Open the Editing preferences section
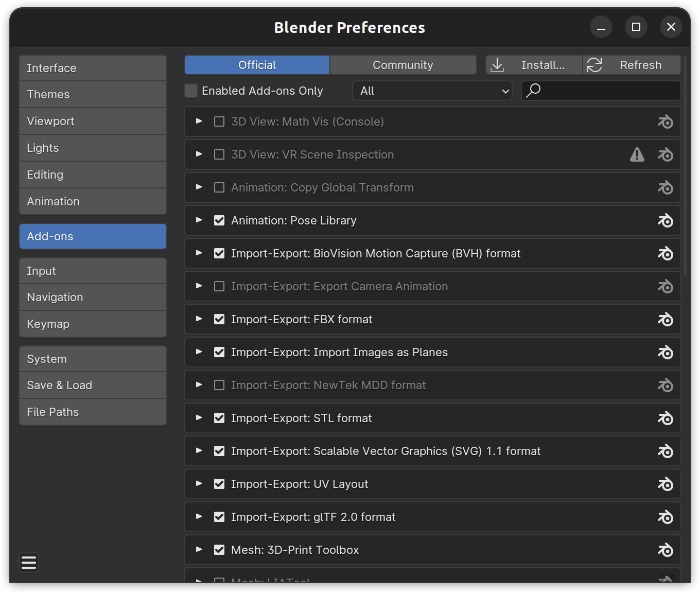700x592 pixels. 93,175
